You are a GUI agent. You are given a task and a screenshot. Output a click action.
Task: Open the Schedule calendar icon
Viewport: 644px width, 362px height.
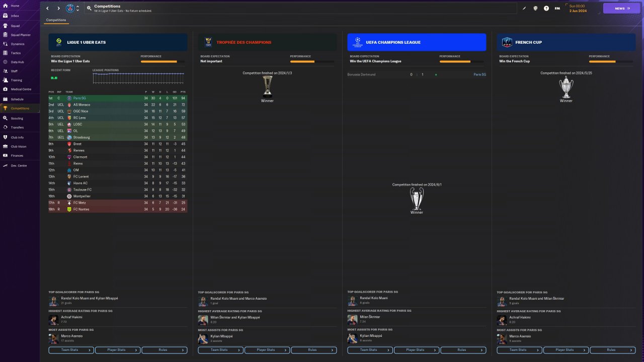[x=5, y=99]
